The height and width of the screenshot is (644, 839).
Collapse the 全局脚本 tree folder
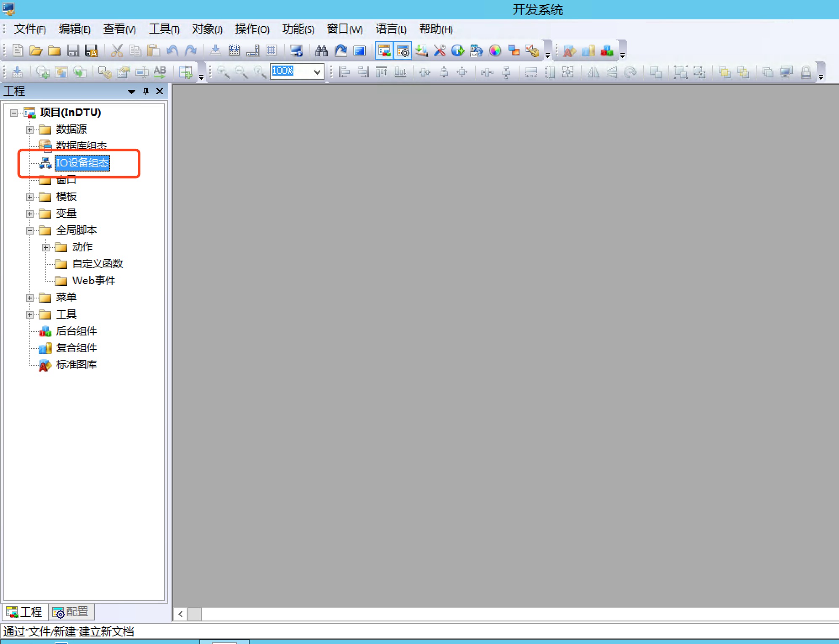click(x=29, y=230)
